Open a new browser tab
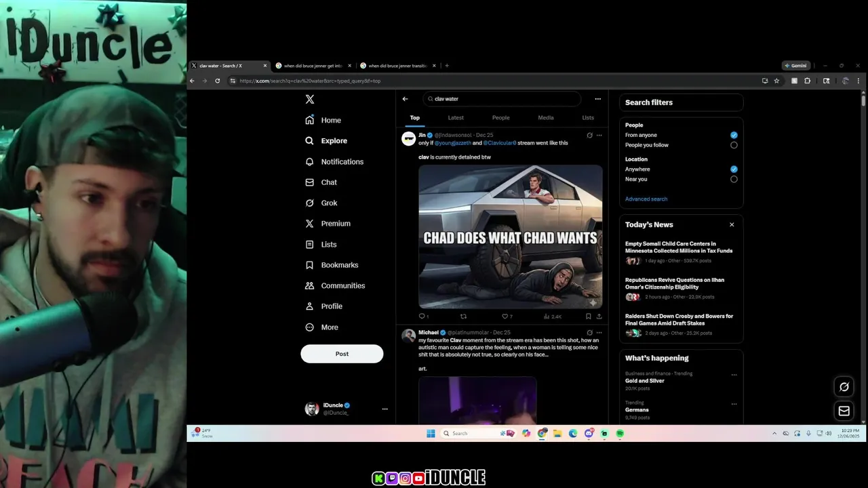The image size is (868, 488). pyautogui.click(x=447, y=66)
